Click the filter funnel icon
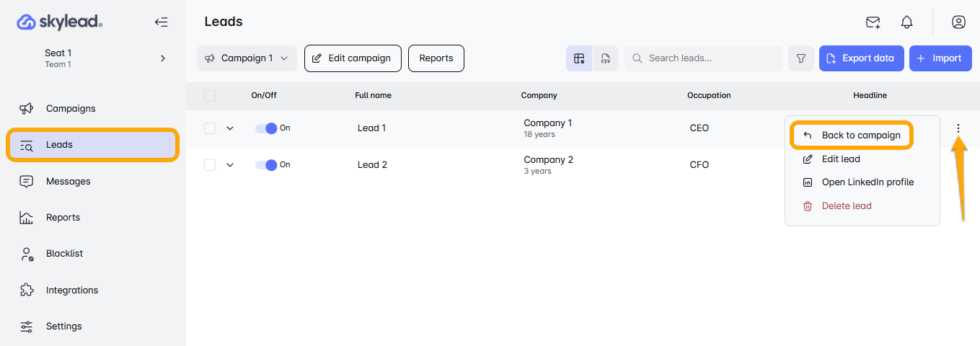The width and height of the screenshot is (980, 346). click(x=801, y=58)
